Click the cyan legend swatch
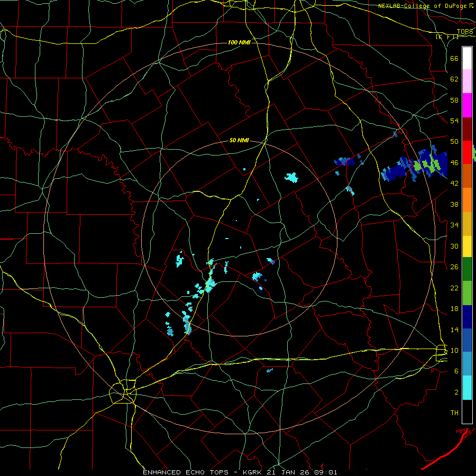Image resolution: width=476 pixels, height=476 pixels. [467, 388]
